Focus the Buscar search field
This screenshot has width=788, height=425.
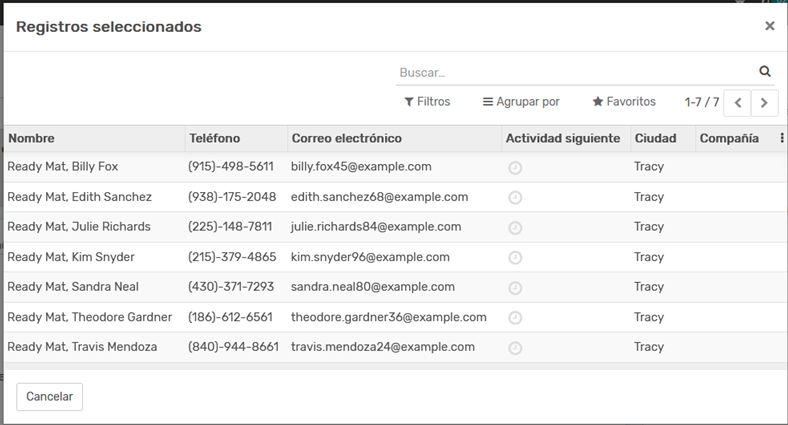tap(575, 72)
